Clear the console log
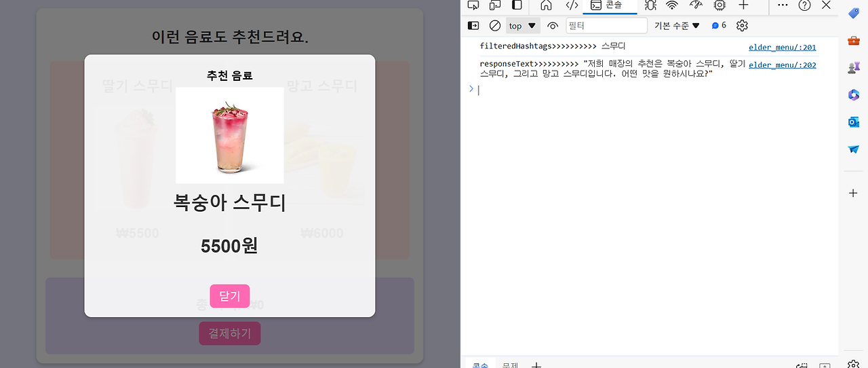 pyautogui.click(x=495, y=25)
